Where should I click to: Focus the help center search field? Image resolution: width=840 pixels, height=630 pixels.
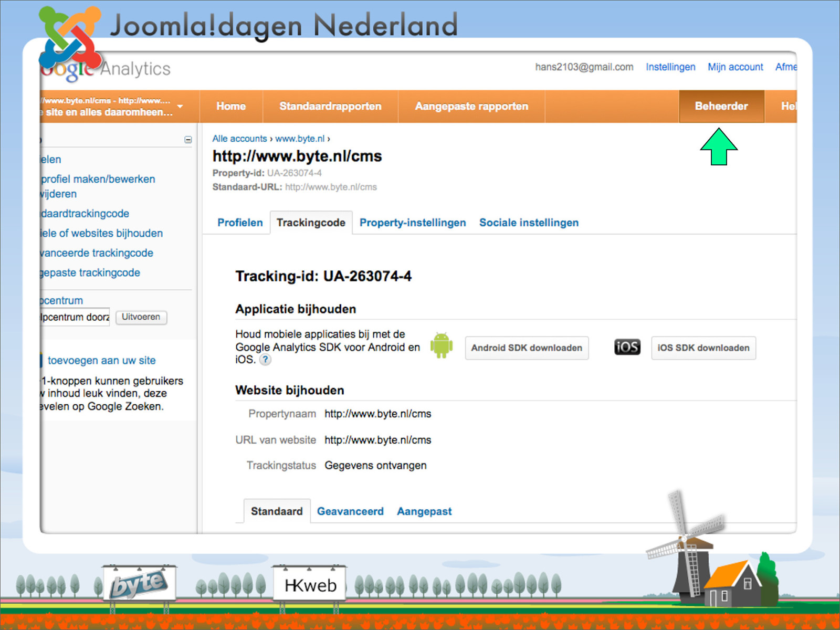click(x=75, y=317)
